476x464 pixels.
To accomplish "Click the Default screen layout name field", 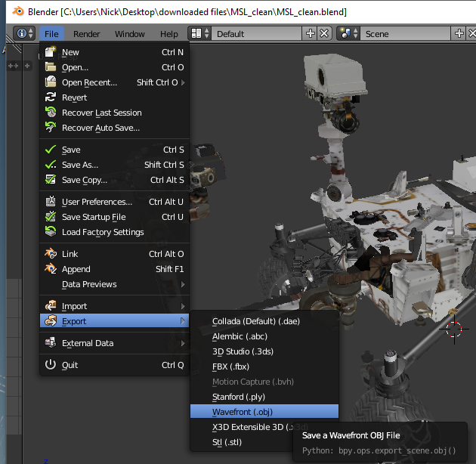I will coord(257,33).
